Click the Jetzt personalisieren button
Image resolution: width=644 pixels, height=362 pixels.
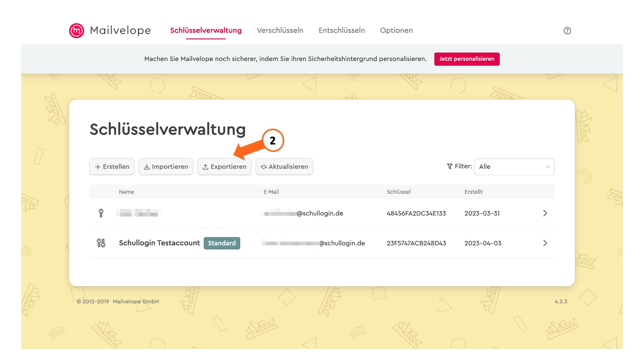pos(467,59)
